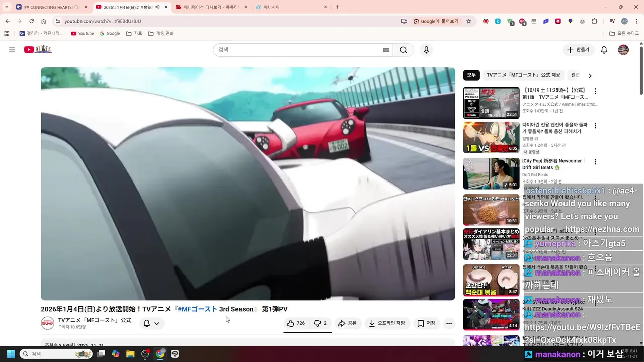Open the Google bookmark in bookmarks bar

tap(110, 34)
